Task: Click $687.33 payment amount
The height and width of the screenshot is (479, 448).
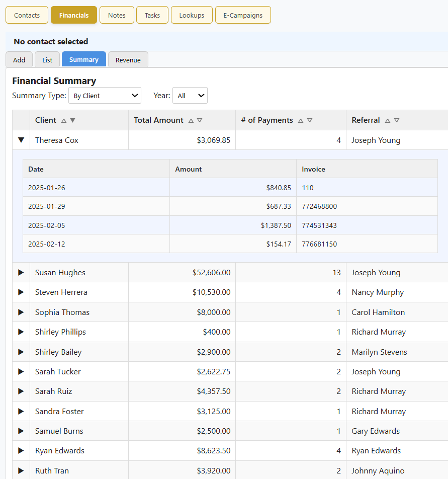Action: pos(279,206)
